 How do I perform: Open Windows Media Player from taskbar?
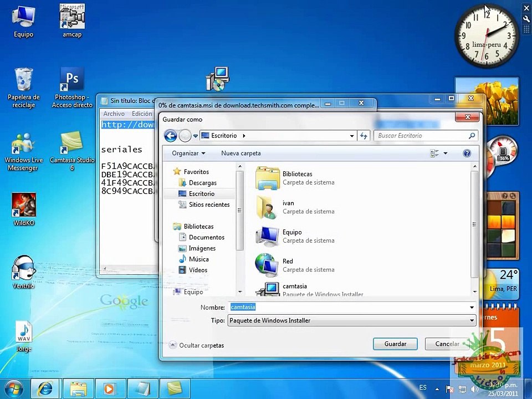click(110, 389)
